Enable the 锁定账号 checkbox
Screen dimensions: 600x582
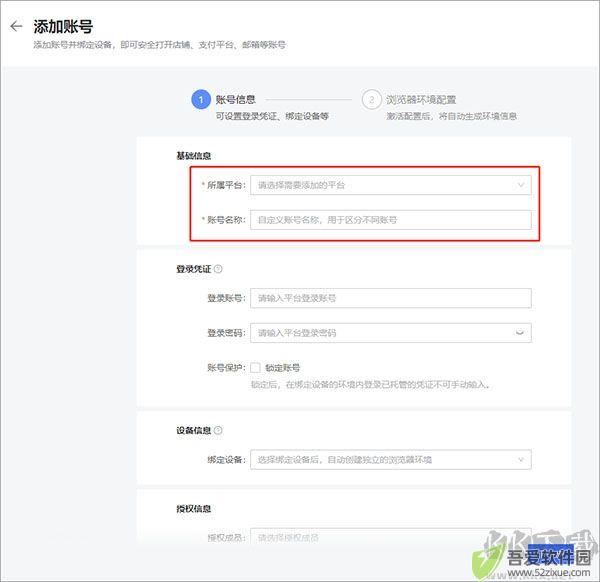tap(255, 368)
